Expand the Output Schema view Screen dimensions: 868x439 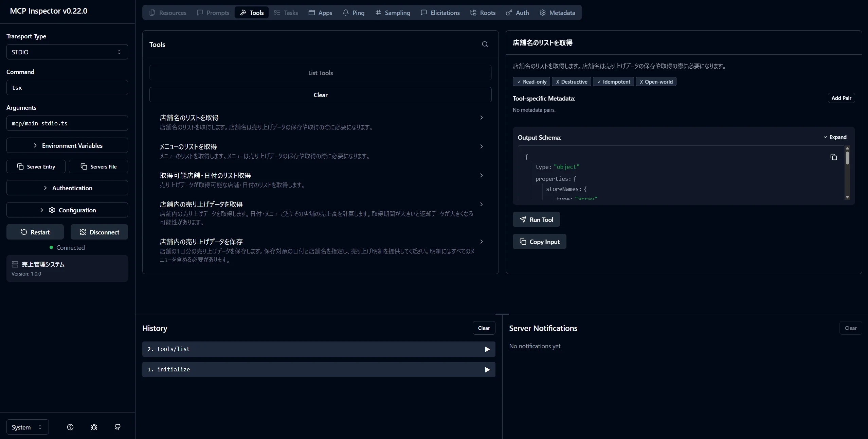pyautogui.click(x=835, y=137)
